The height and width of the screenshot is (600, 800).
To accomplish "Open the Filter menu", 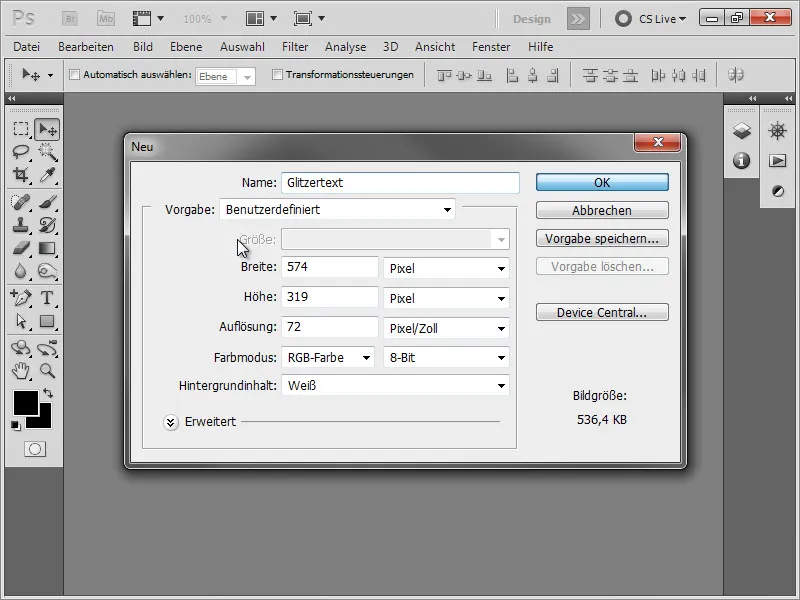I will tap(295, 47).
